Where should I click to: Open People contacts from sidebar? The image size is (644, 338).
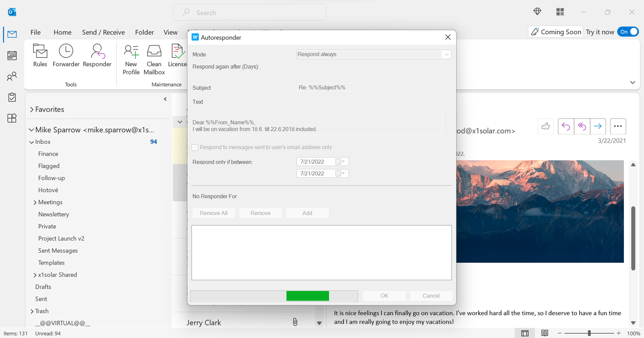(12, 76)
